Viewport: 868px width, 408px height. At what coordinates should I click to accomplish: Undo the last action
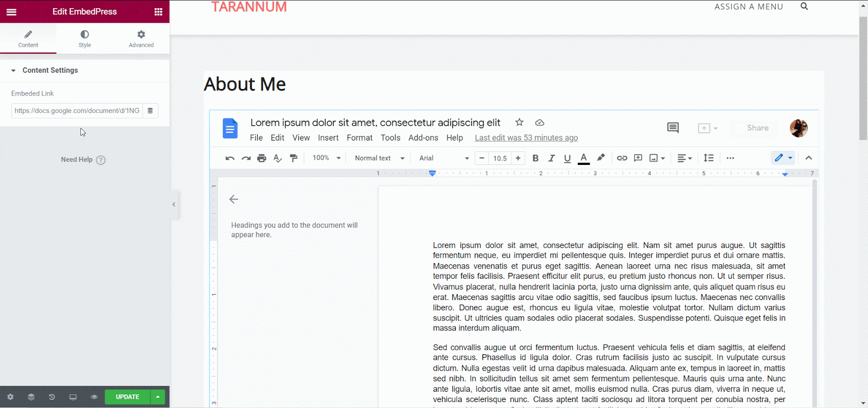[230, 158]
